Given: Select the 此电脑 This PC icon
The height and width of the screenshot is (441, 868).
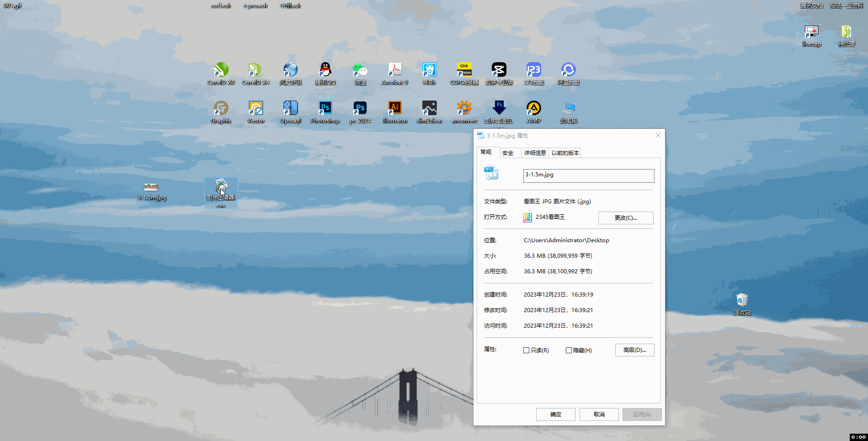Looking at the screenshot, I should point(569,112).
